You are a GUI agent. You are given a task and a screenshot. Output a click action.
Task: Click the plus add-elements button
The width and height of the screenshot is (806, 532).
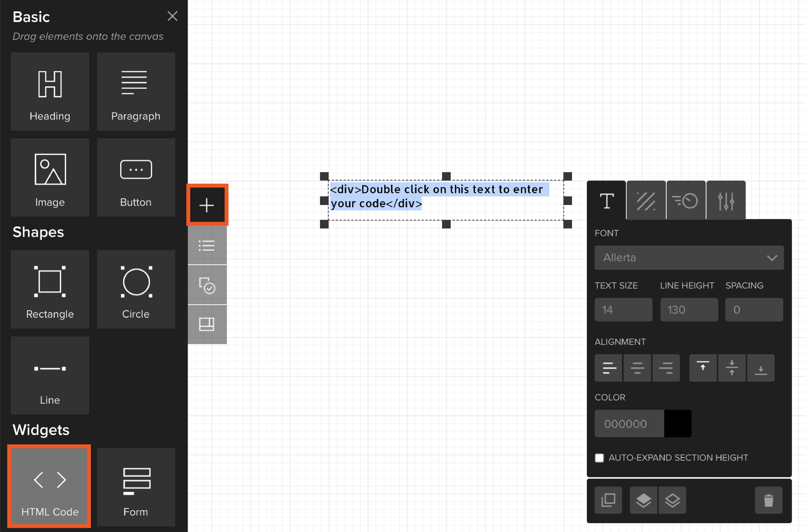pyautogui.click(x=207, y=205)
